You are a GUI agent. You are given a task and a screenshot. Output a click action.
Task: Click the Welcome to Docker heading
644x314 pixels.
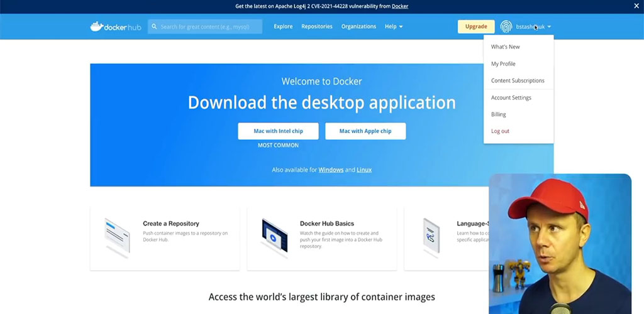pos(322,81)
